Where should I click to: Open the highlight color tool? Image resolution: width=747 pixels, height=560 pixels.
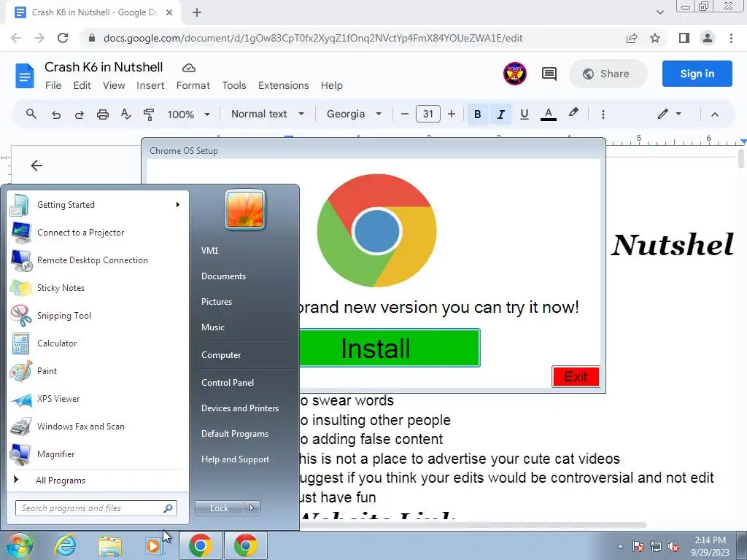pyautogui.click(x=573, y=113)
